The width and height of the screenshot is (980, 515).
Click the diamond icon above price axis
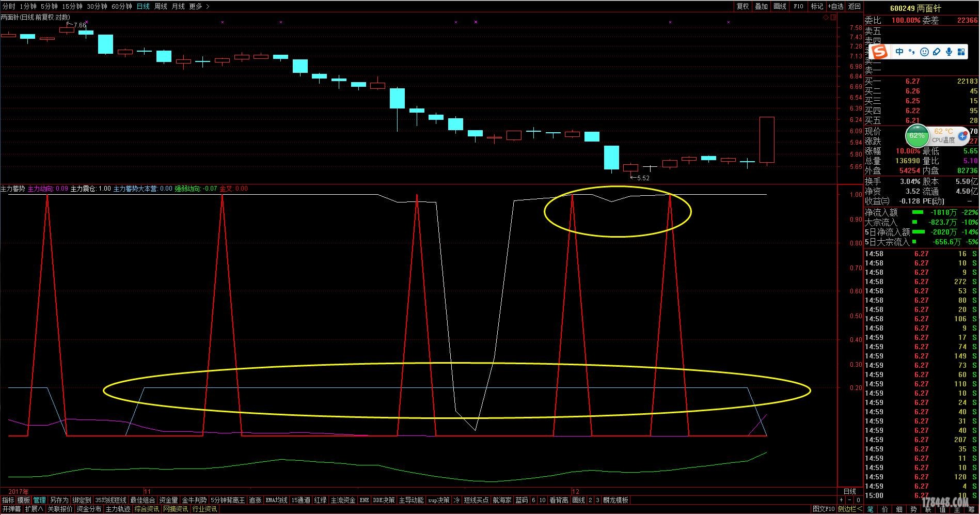coord(826,17)
